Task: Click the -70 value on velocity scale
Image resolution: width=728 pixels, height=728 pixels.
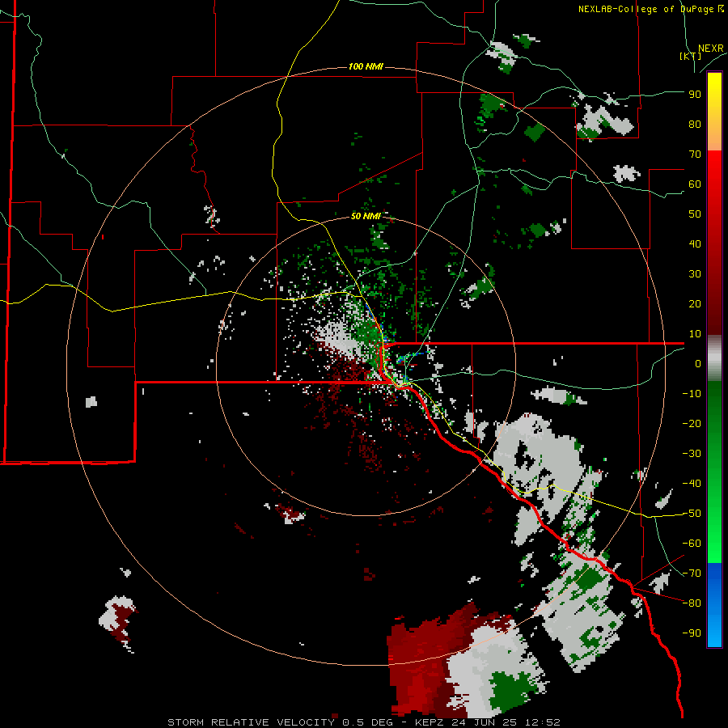Action: [692, 574]
